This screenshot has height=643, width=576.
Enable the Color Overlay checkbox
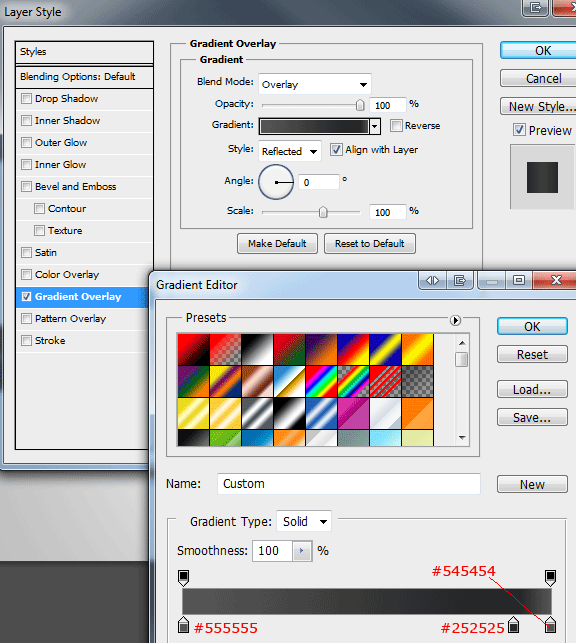click(x=26, y=274)
